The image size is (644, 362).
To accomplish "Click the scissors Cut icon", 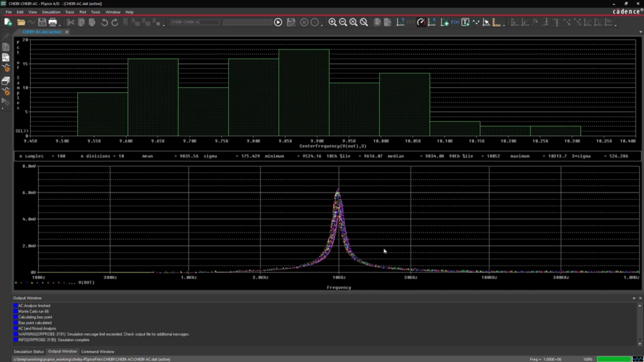I will point(70,22).
